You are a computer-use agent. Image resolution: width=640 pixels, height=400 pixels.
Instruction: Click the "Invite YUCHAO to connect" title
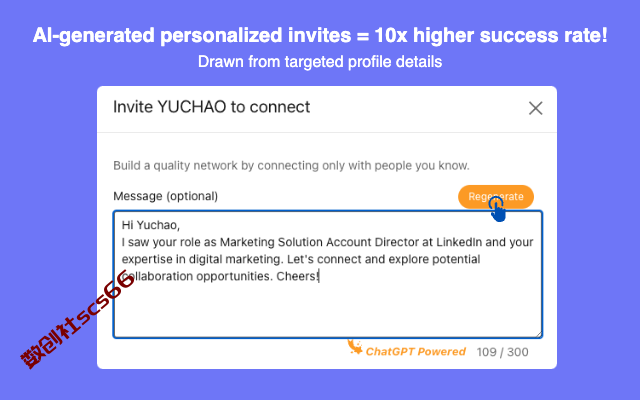tap(211, 107)
